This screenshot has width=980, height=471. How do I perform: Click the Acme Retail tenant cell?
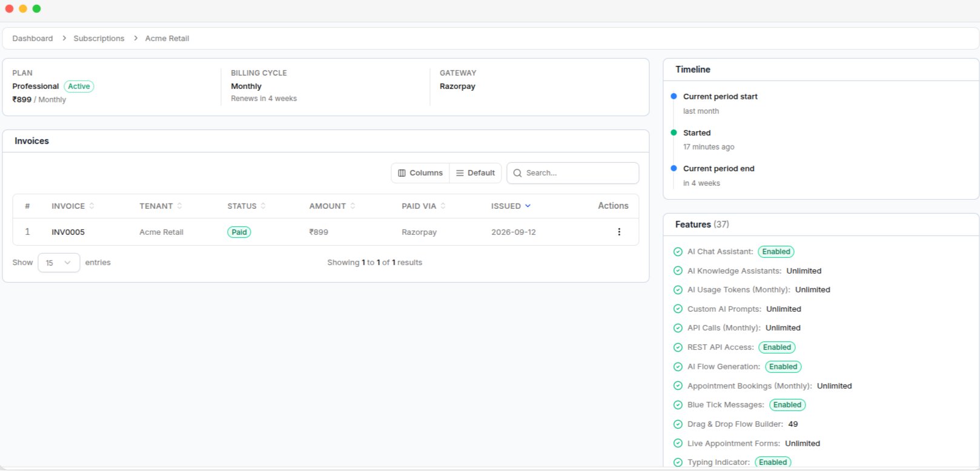[161, 232]
